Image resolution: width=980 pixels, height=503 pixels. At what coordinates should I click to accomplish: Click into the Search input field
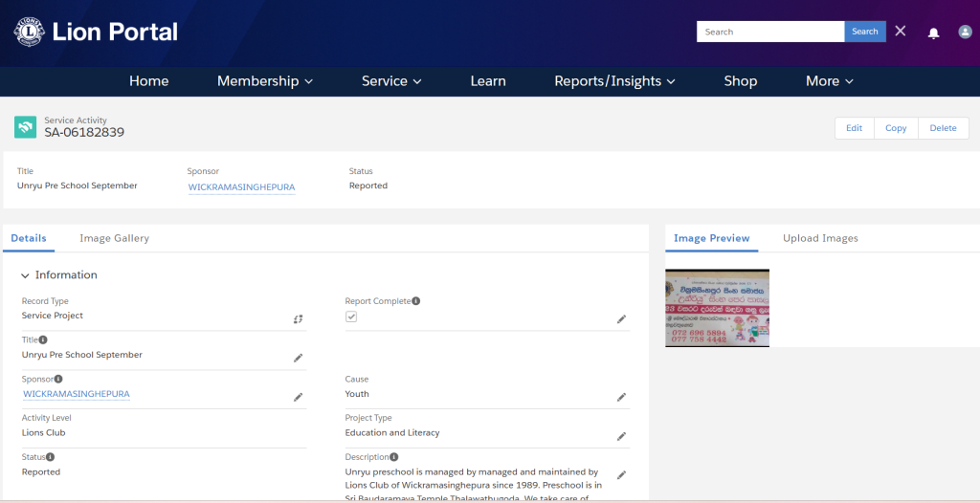tap(770, 32)
